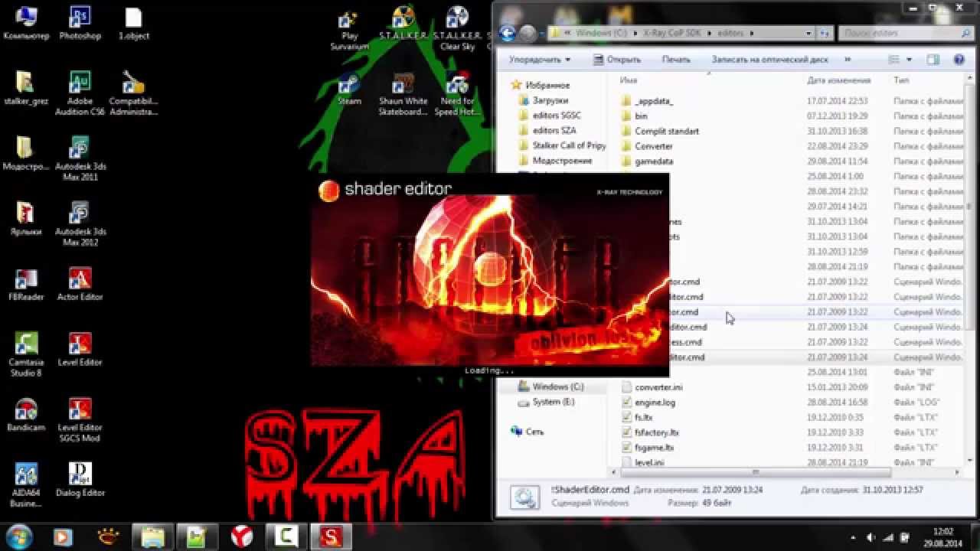The height and width of the screenshot is (551, 980).
Task: Open Compatibility Administrator desktop shortcut
Action: [x=133, y=93]
